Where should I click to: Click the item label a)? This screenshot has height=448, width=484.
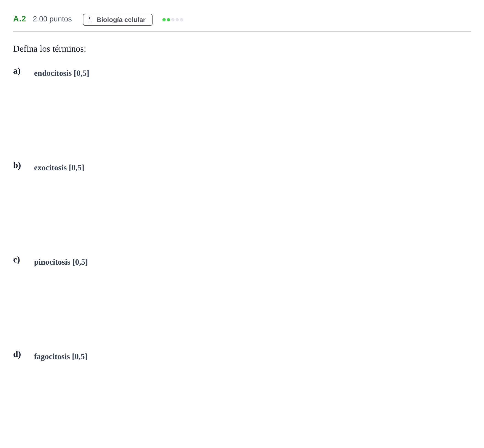pyautogui.click(x=17, y=71)
